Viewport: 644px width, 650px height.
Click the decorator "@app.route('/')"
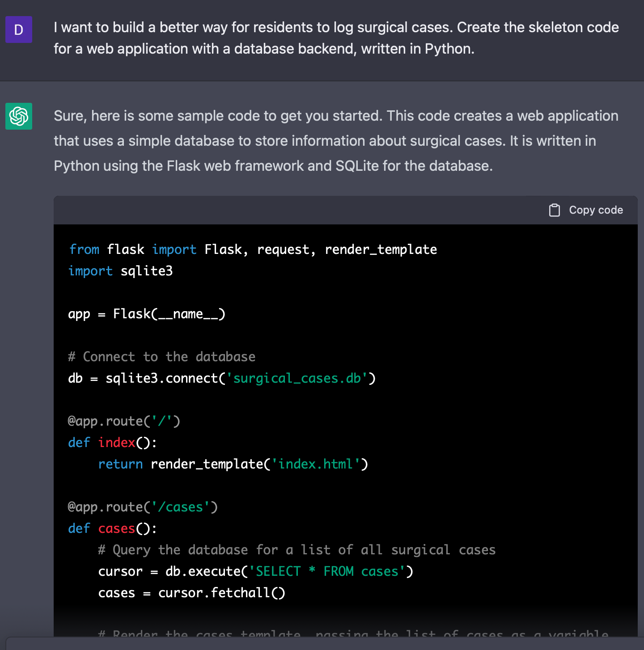pyautogui.click(x=124, y=421)
